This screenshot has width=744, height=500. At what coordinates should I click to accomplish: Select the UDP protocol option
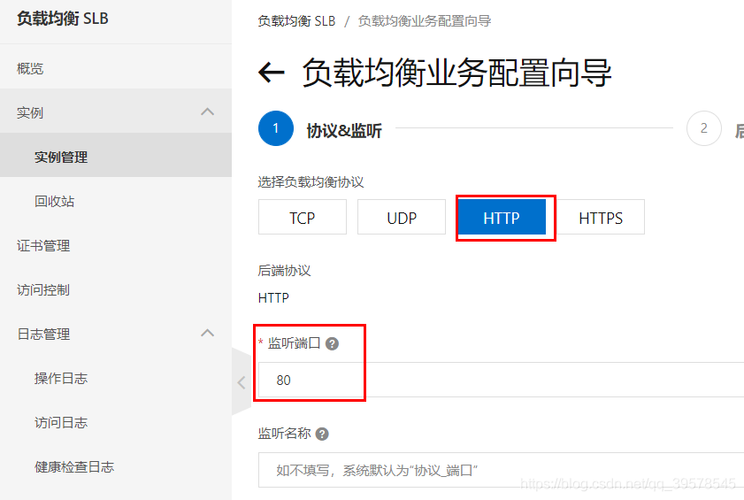(401, 217)
